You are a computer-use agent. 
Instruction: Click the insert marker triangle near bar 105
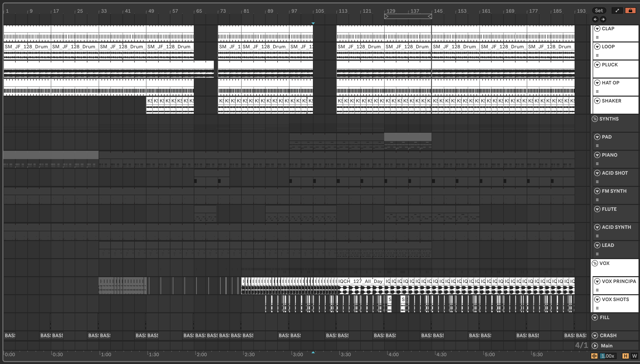(x=313, y=23)
